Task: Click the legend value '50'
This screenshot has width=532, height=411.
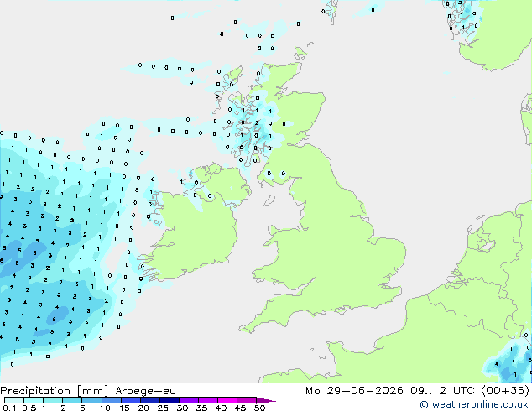Action: 259,408
